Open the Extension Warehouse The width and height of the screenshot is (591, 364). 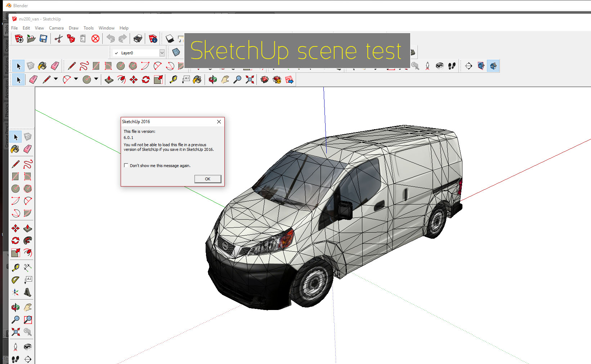[x=277, y=80]
